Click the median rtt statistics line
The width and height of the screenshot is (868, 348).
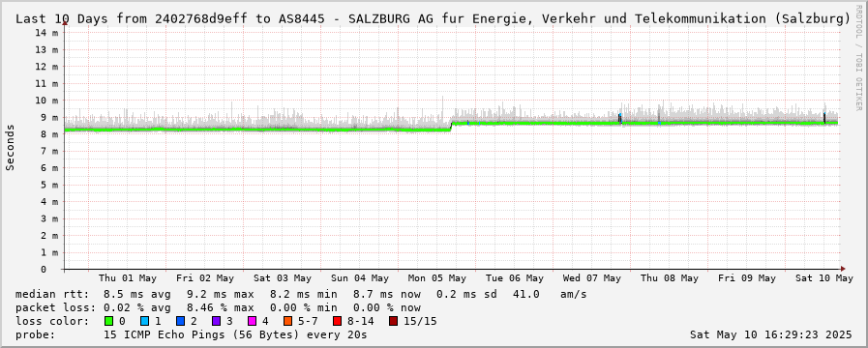301,294
